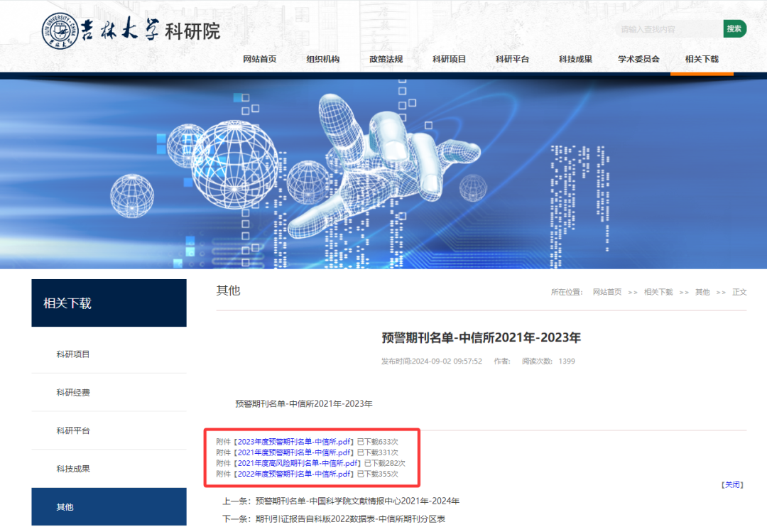Click the Jilin University logo emblem
Viewport: 767px width, 532px height.
click(x=60, y=31)
